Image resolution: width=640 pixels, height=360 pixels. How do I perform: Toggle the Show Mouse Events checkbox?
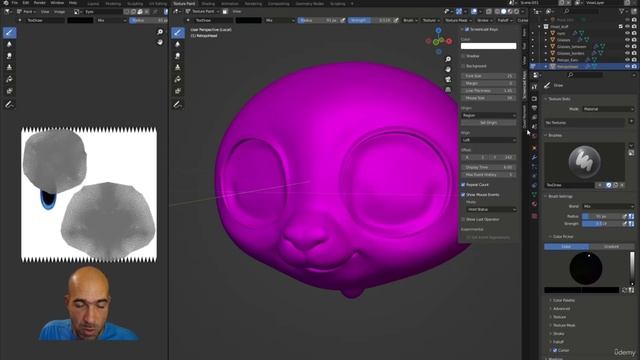463,195
